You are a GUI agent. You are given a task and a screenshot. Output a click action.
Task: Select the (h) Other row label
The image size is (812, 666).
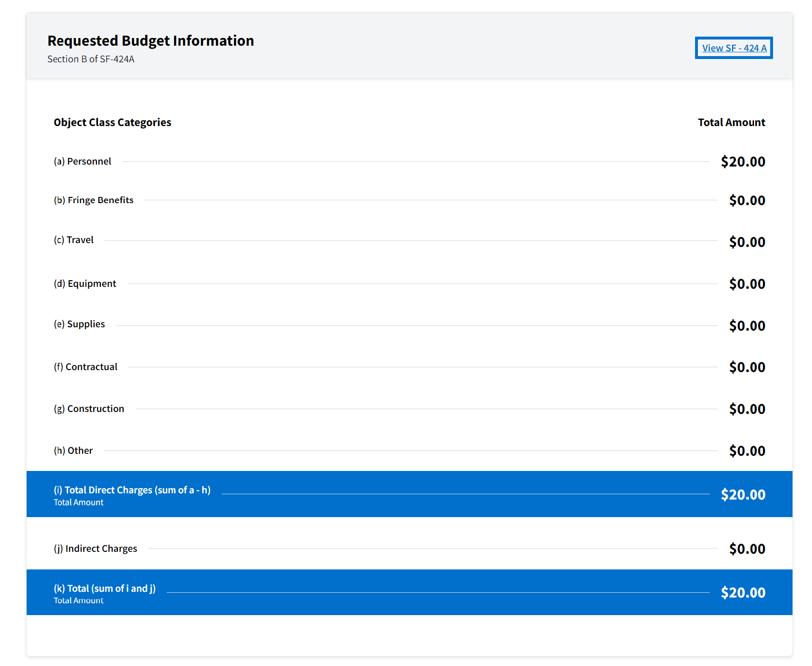73,451
